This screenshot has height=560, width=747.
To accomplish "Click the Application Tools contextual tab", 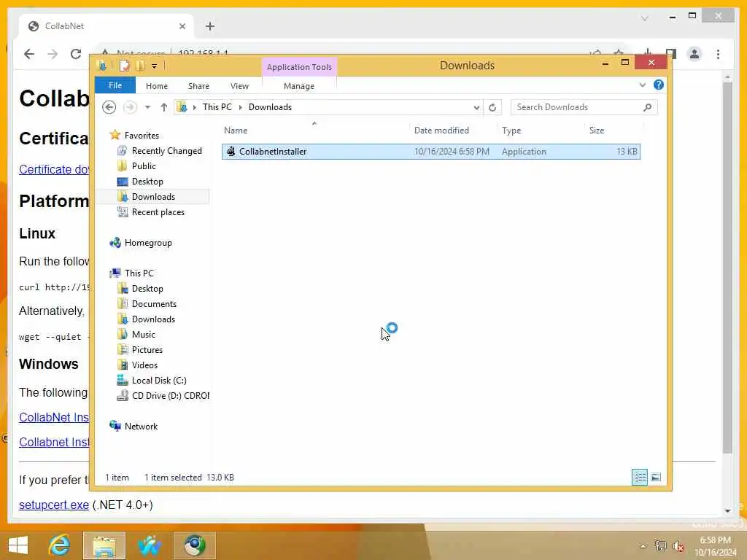I will point(299,67).
